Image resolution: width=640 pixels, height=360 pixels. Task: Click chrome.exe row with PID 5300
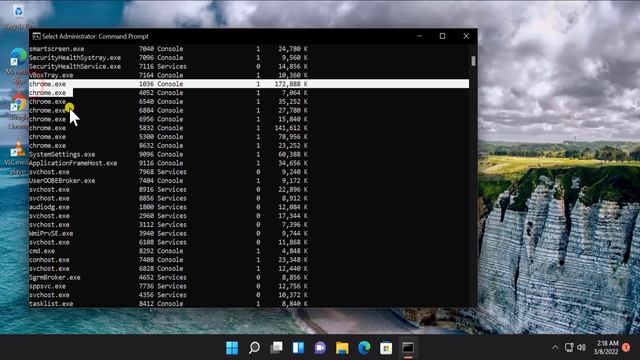tap(168, 137)
